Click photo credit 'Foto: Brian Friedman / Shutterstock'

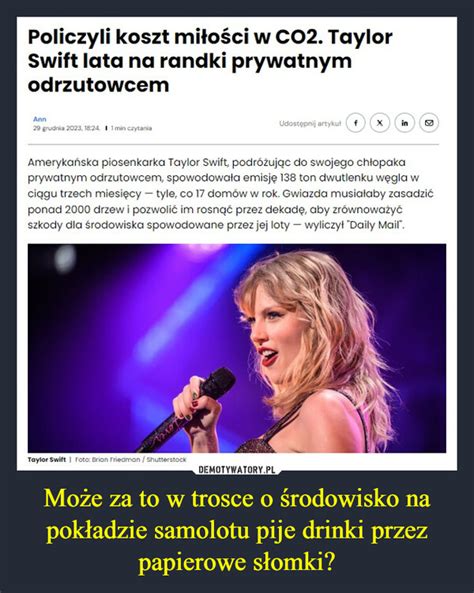tap(131, 459)
